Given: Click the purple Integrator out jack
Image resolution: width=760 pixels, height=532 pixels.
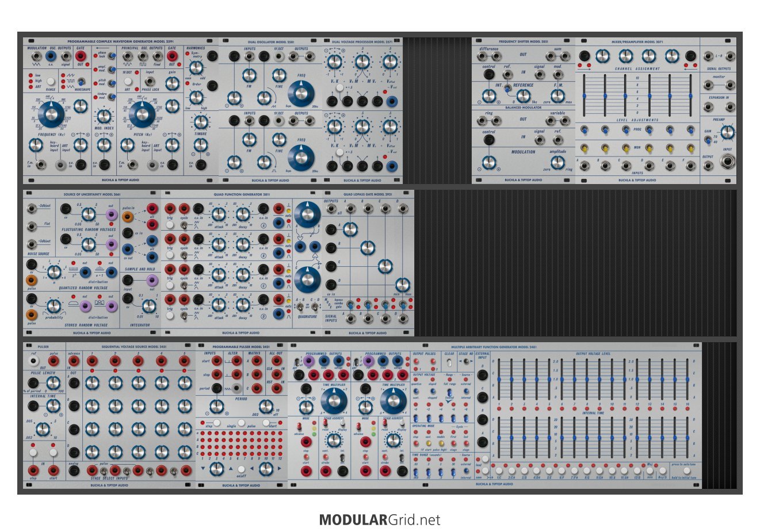Looking at the screenshot, I should [152, 280].
